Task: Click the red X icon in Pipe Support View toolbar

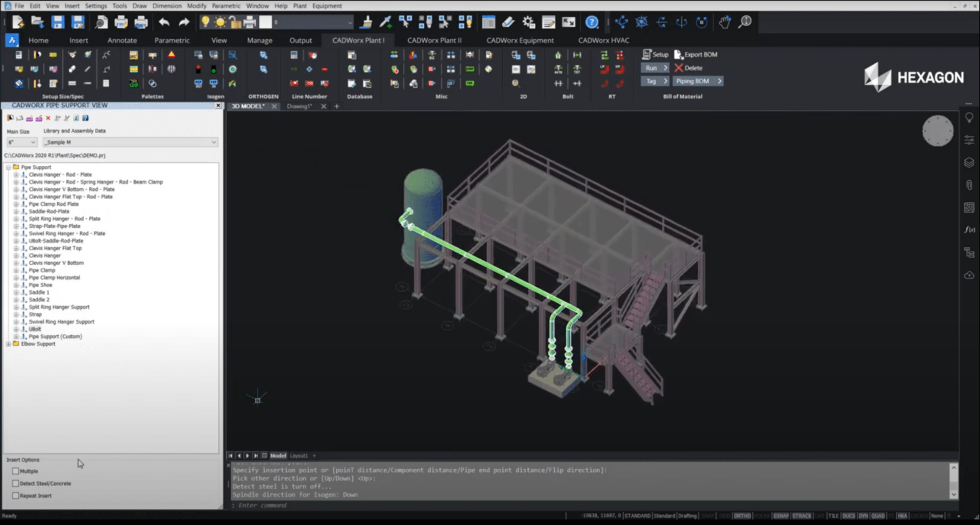Action: (x=48, y=118)
